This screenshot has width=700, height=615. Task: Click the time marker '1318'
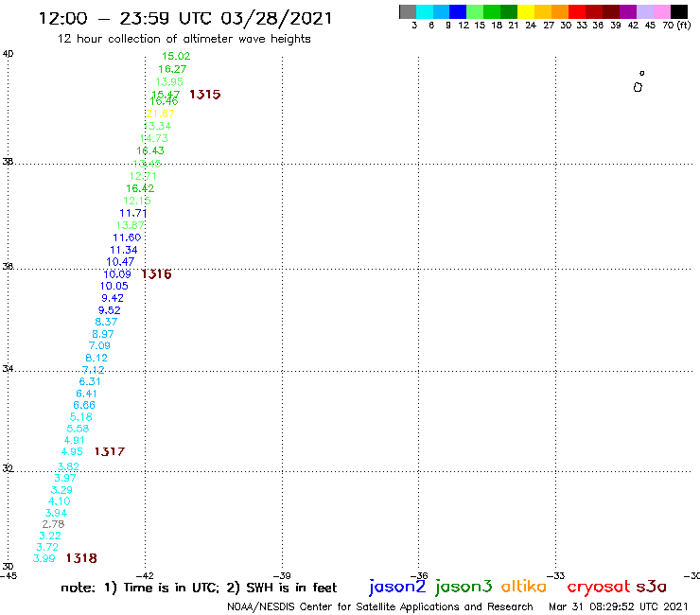[x=81, y=558]
